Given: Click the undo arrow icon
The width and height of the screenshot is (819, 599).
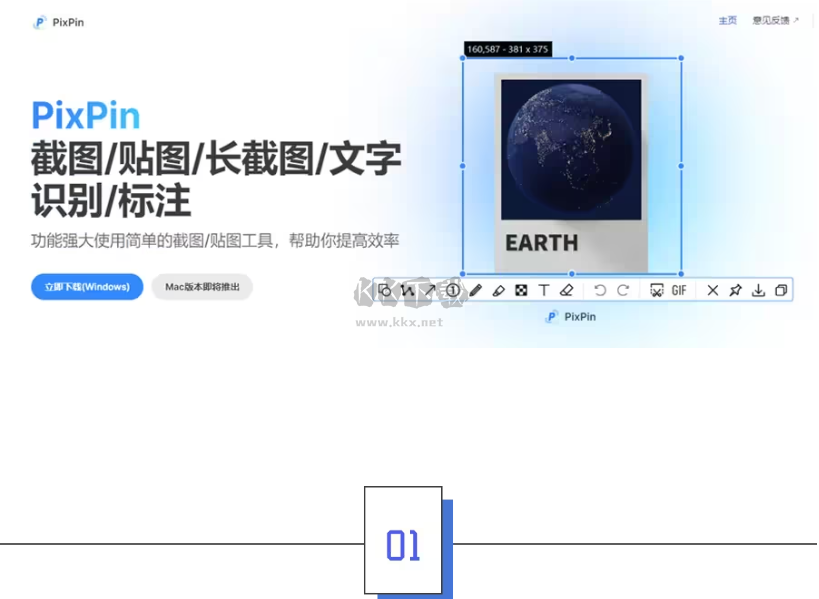Looking at the screenshot, I should pos(600,290).
